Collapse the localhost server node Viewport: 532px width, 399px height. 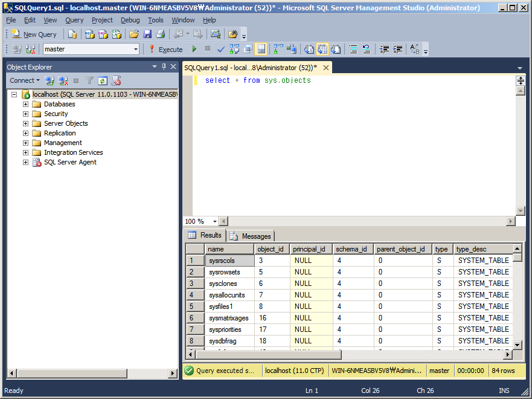click(x=14, y=94)
